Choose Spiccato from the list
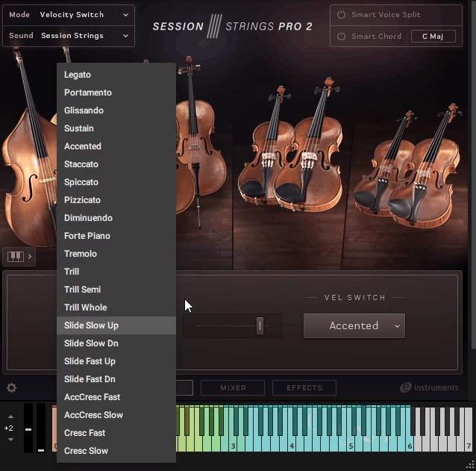Image resolution: width=476 pixels, height=471 pixels. [116, 182]
